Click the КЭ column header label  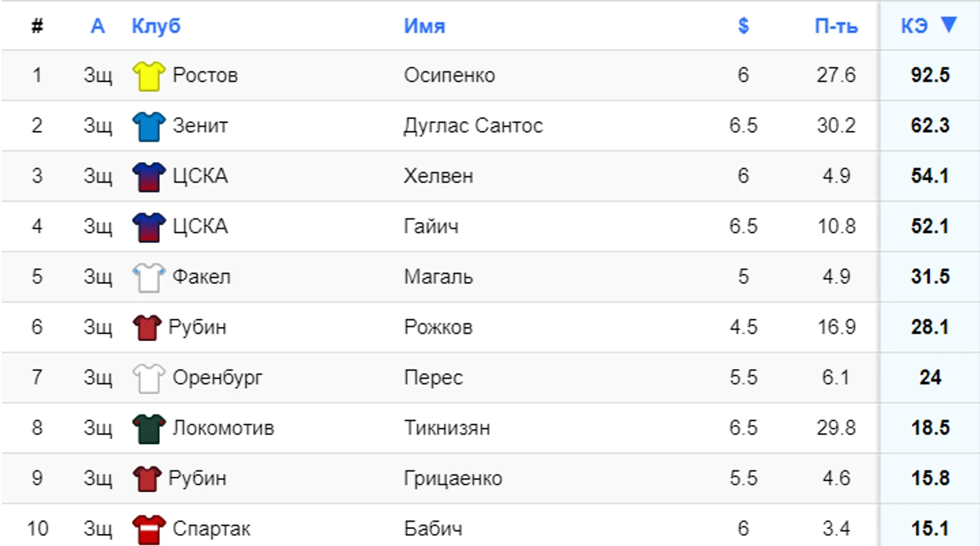[914, 26]
